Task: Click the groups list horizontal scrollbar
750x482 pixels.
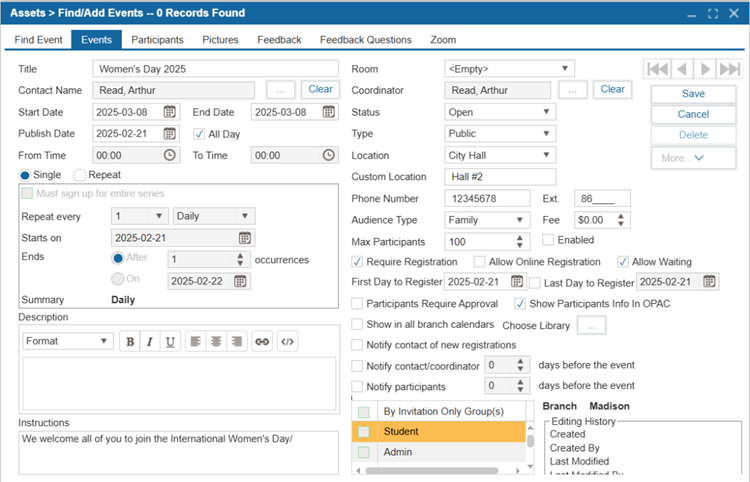Action: coord(431,471)
